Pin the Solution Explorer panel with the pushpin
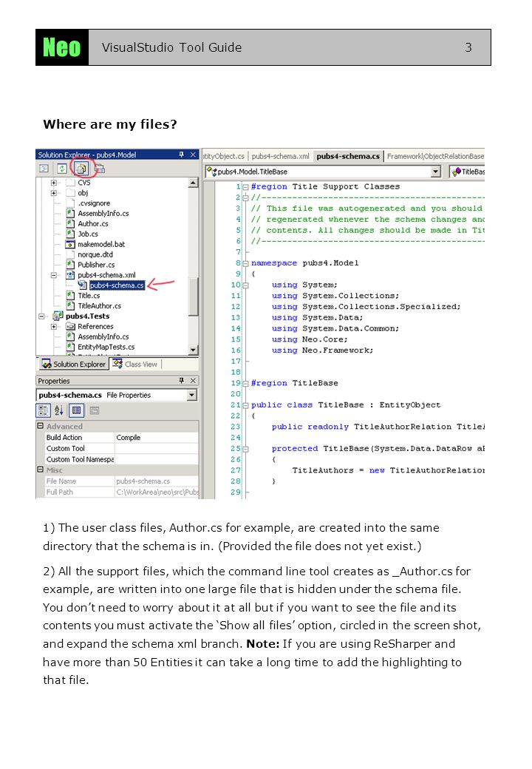This screenshot has height=769, width=532. coord(181,155)
